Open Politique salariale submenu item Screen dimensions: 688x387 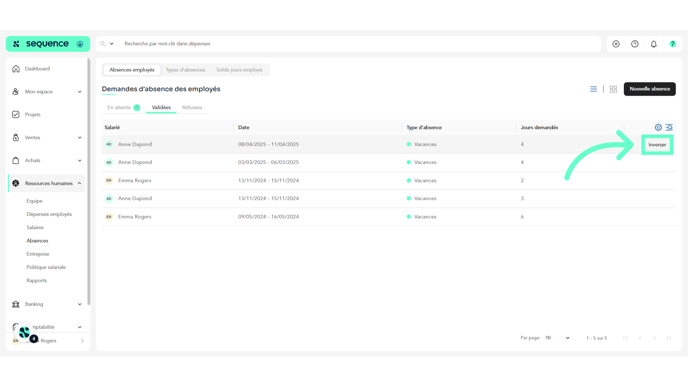(x=46, y=267)
